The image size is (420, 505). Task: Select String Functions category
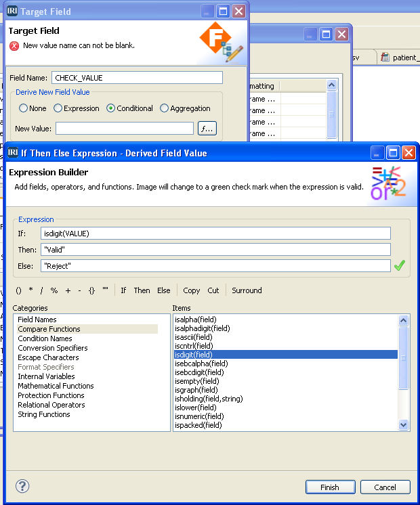(44, 414)
